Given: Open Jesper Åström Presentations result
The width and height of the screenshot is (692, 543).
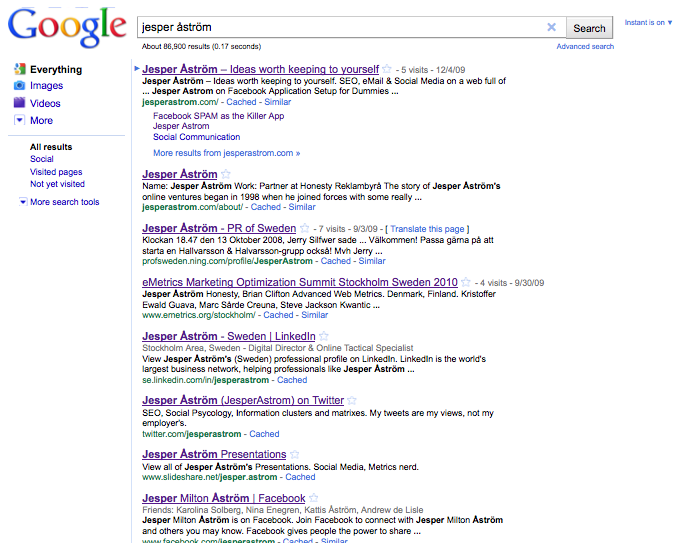Looking at the screenshot, I should 214,454.
